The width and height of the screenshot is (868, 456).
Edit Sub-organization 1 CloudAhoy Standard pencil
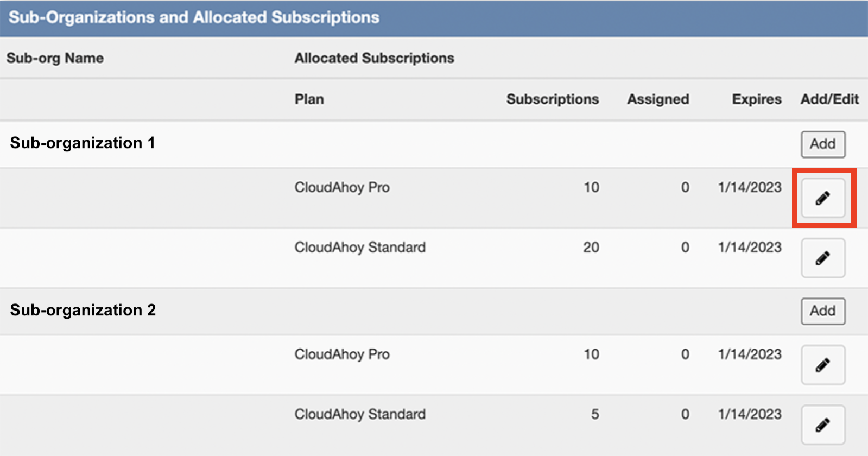click(823, 258)
